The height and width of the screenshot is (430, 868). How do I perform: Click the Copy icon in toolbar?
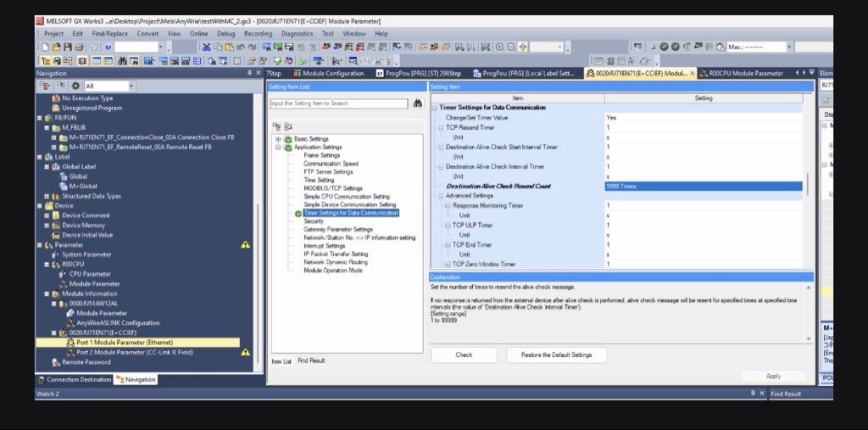tap(218, 47)
